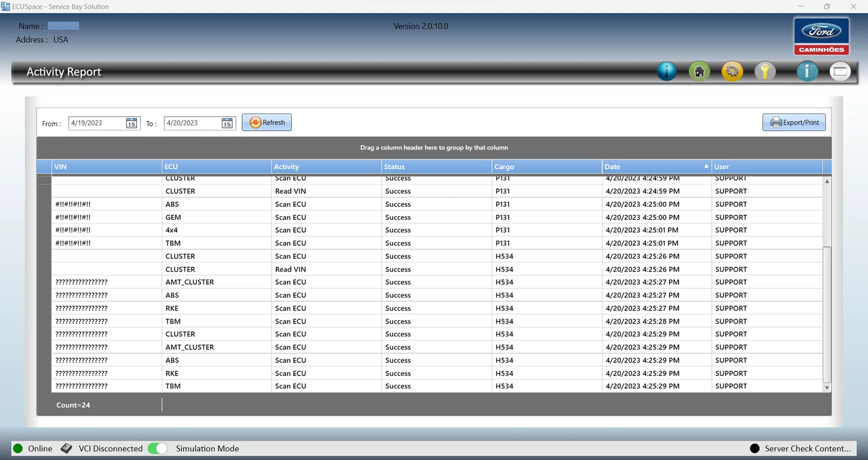The height and width of the screenshot is (460, 868).
Task: Click the VCI Disconnected status icon
Action: pos(66,448)
